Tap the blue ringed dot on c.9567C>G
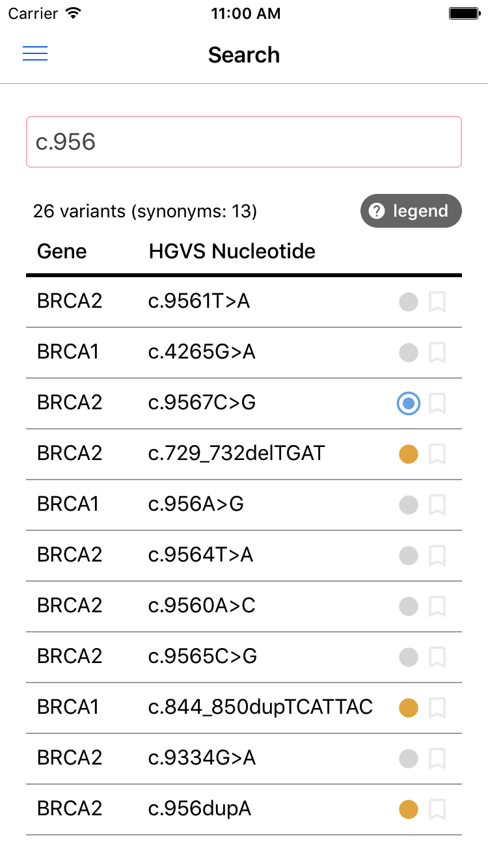This screenshot has width=488, height=868. coord(409,404)
